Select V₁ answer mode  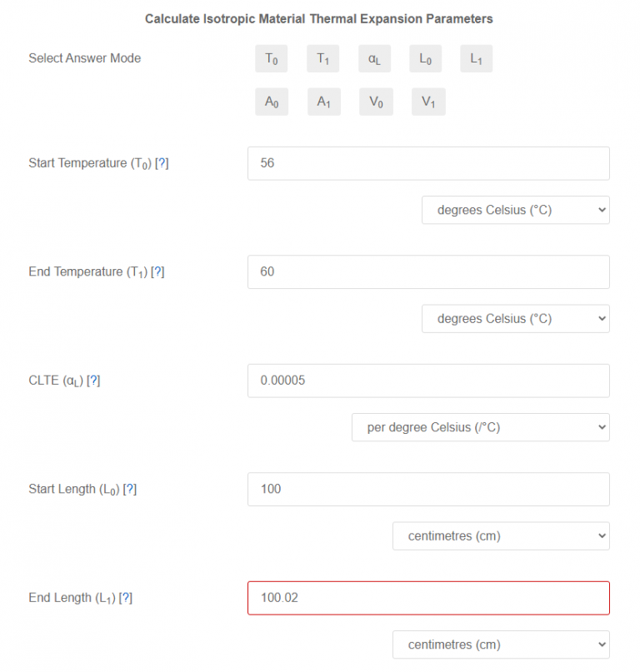(427, 102)
